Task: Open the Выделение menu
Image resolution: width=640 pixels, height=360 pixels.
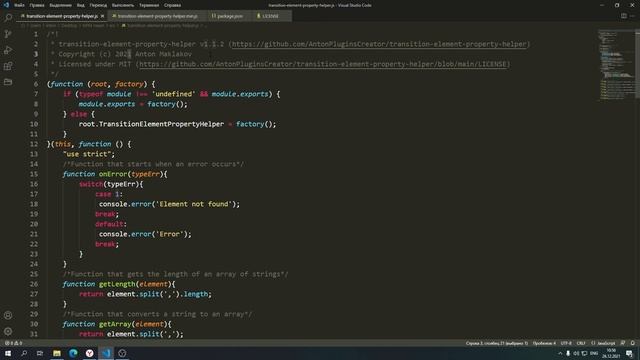Action: coord(60,5)
